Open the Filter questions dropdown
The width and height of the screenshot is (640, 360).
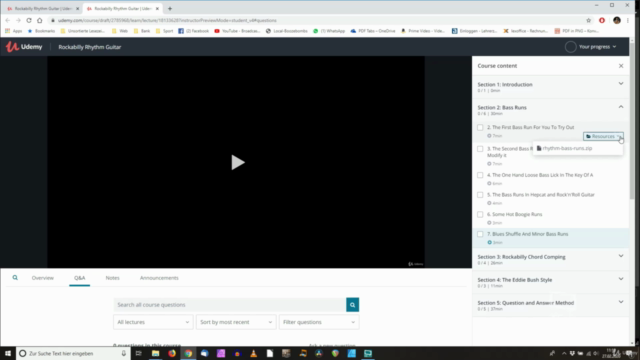pos(319,322)
